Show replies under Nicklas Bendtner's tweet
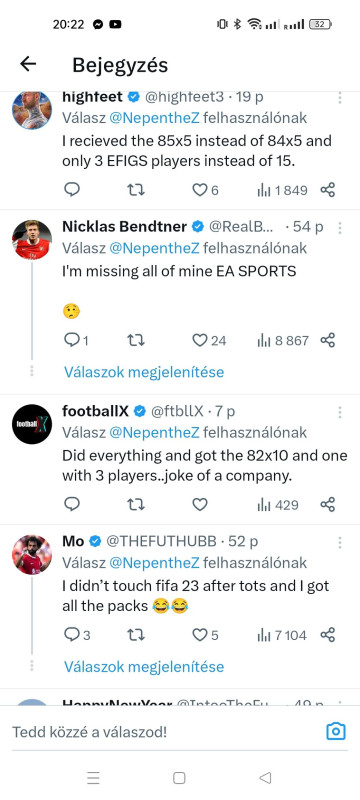This screenshot has height=800, width=360. click(x=144, y=372)
